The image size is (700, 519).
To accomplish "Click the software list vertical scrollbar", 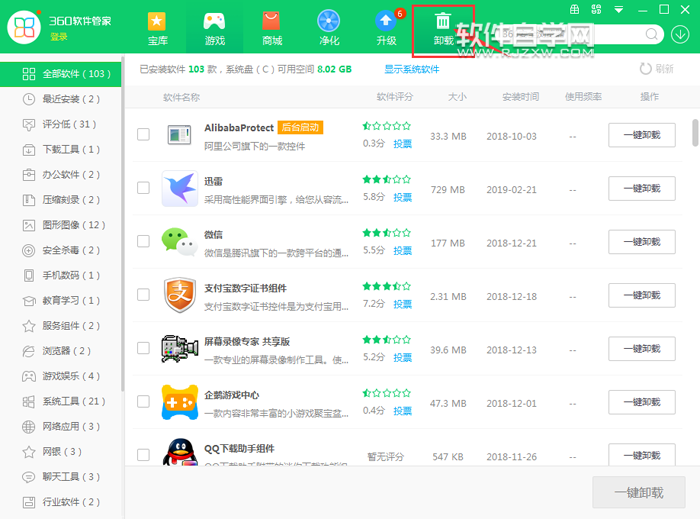I will (x=695, y=133).
